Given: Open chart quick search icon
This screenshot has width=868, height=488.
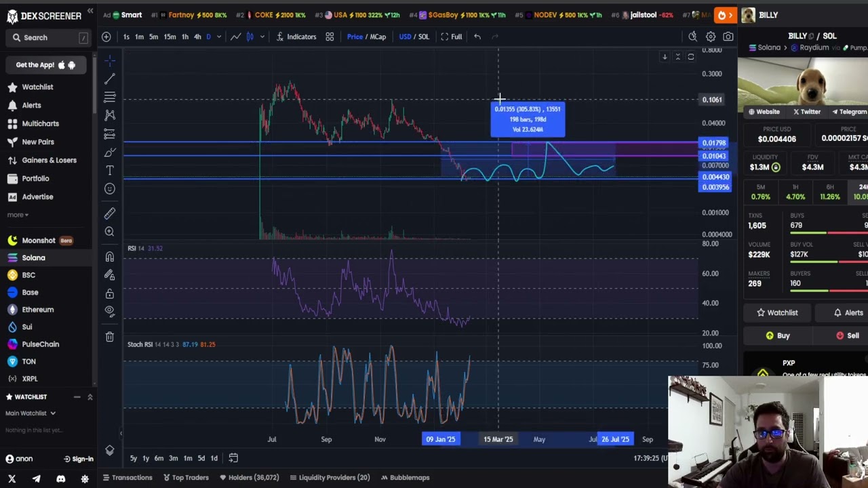Looking at the screenshot, I should point(692,37).
